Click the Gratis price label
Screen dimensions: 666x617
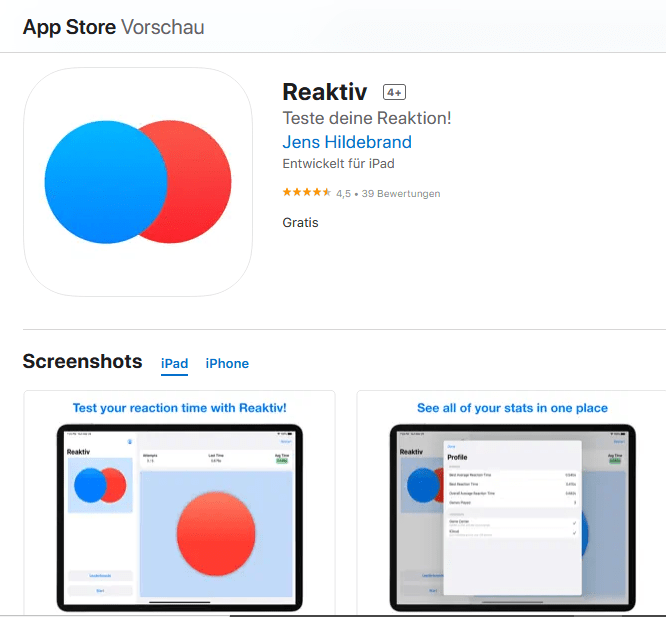pyautogui.click(x=300, y=222)
